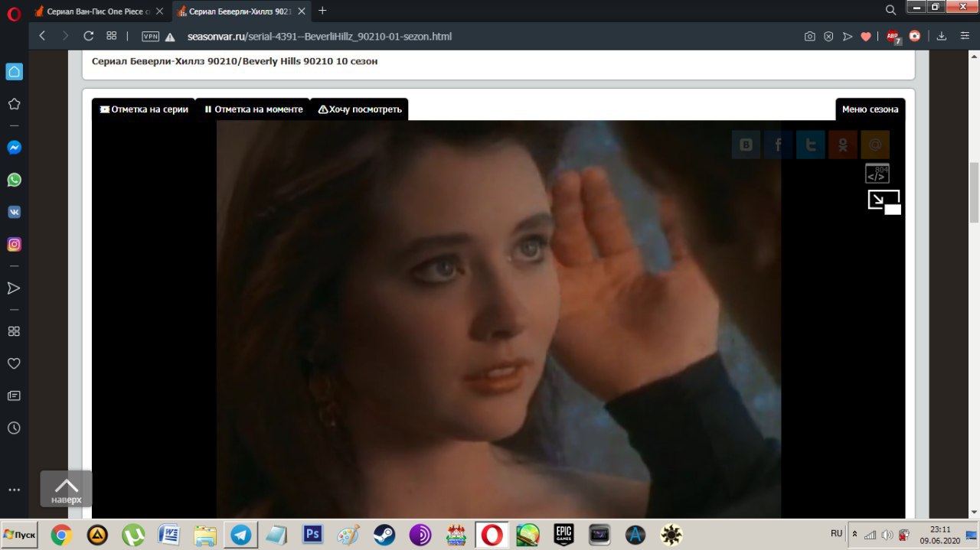Open Microsoft Word from the taskbar
This screenshot has height=550, width=980.
(169, 535)
